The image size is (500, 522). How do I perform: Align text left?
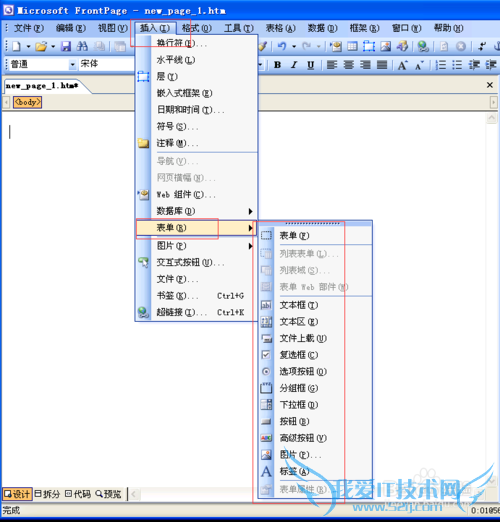(x=332, y=65)
